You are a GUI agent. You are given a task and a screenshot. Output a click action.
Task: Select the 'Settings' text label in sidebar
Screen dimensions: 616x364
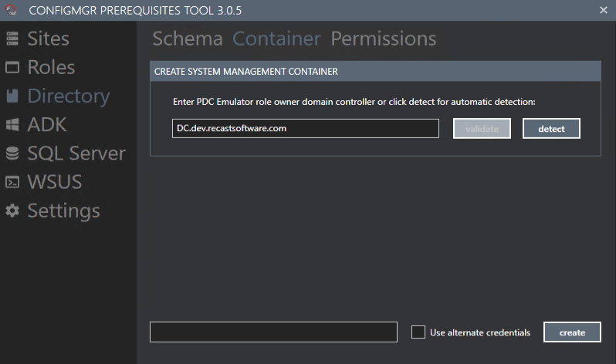[63, 211]
